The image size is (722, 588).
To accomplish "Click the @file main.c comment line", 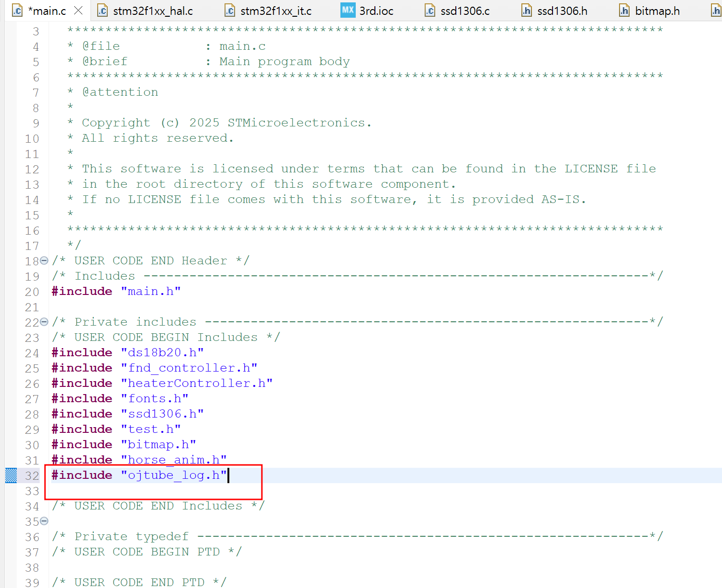I will point(167,46).
